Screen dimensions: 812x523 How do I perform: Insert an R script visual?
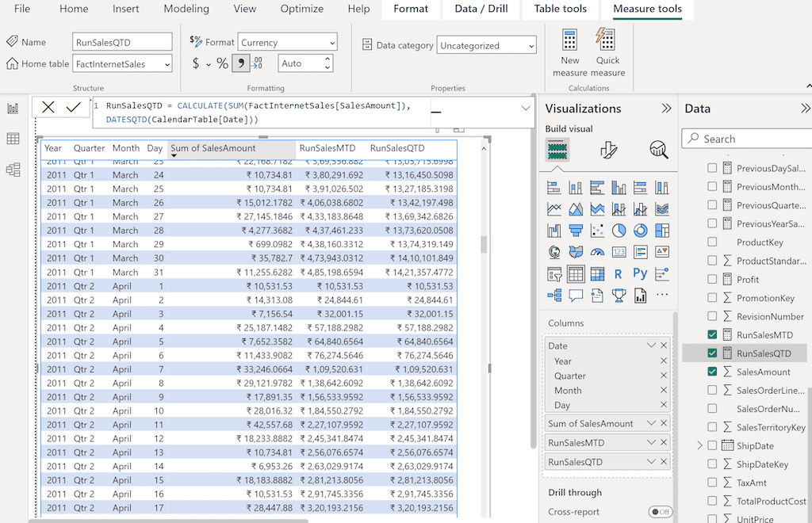click(x=618, y=273)
